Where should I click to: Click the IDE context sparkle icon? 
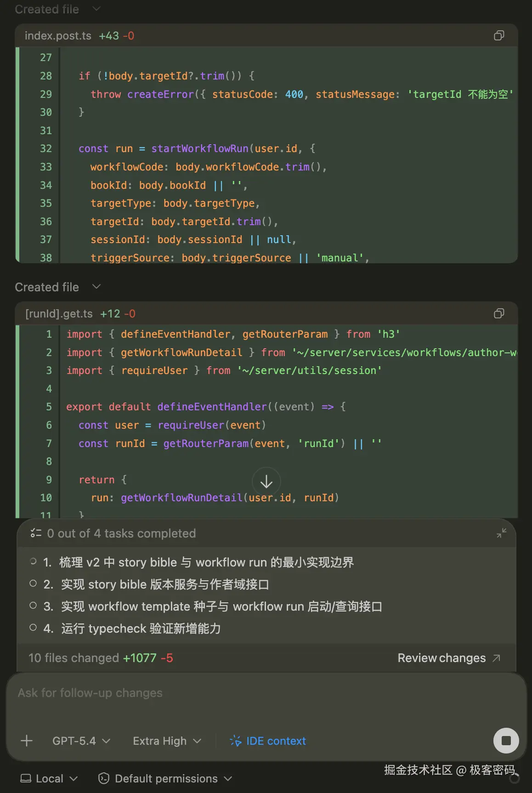pyautogui.click(x=235, y=741)
